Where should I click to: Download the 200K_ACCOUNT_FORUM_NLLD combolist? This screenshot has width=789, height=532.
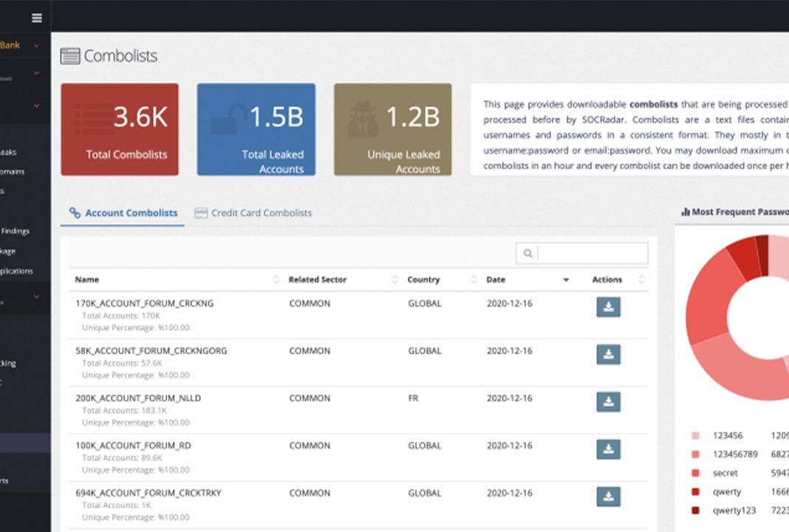point(608,402)
